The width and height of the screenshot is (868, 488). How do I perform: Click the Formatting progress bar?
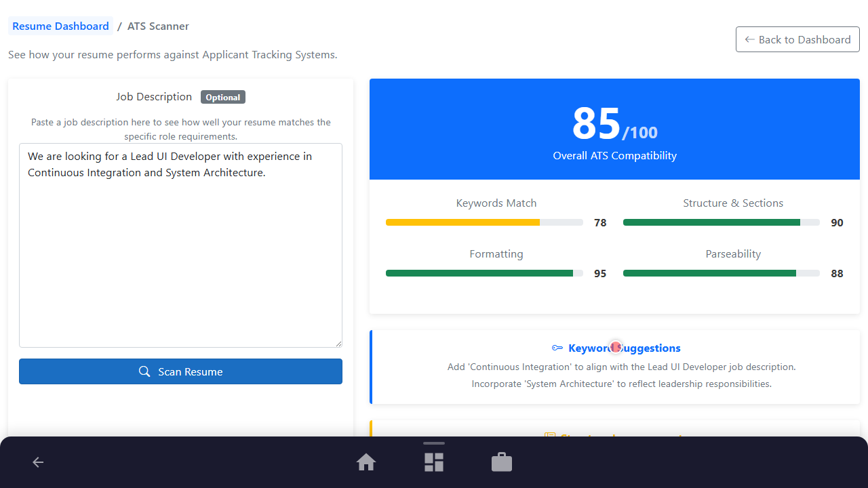484,273
